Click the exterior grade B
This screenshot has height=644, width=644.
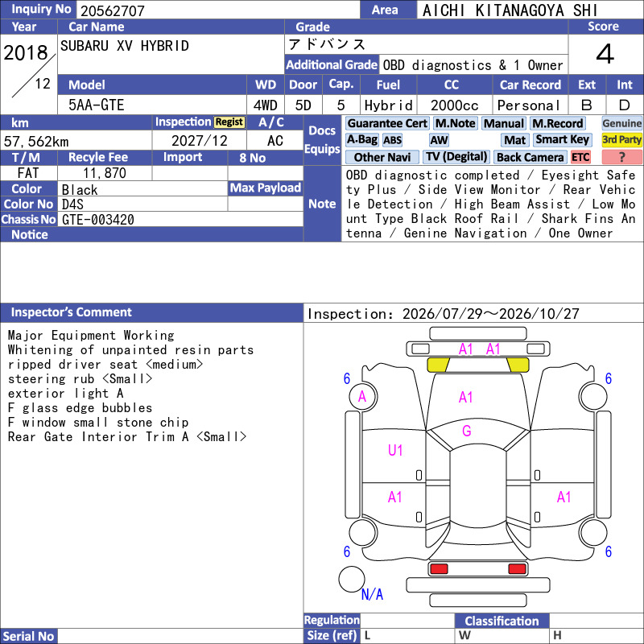point(587,105)
